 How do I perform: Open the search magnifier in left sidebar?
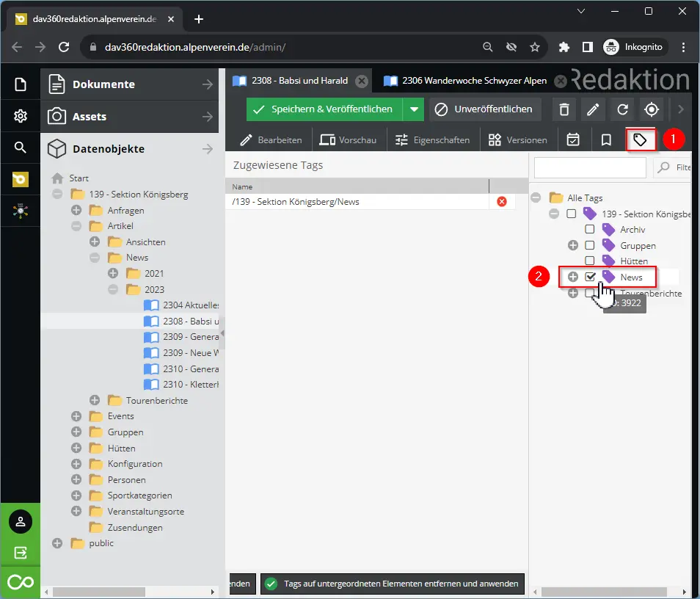pos(21,148)
